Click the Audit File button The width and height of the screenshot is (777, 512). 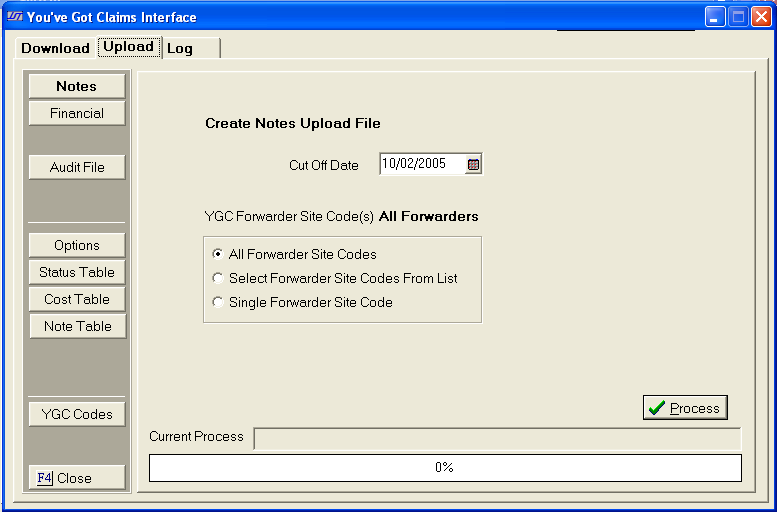[77, 167]
